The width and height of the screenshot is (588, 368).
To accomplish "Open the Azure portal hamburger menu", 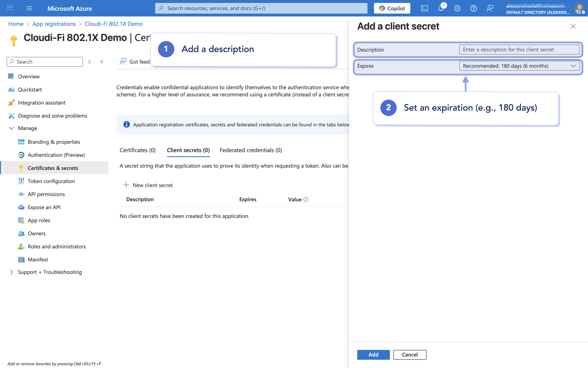I will [29, 8].
